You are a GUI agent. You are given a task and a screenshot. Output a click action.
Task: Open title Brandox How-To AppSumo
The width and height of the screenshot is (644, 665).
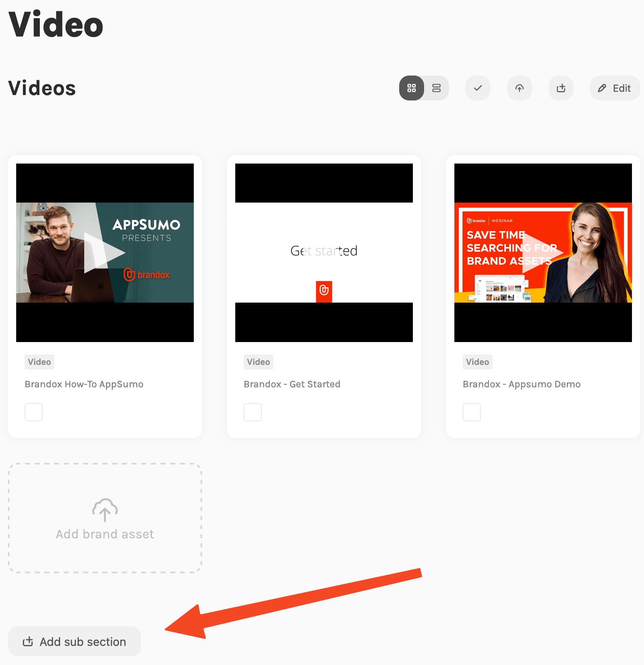[84, 384]
